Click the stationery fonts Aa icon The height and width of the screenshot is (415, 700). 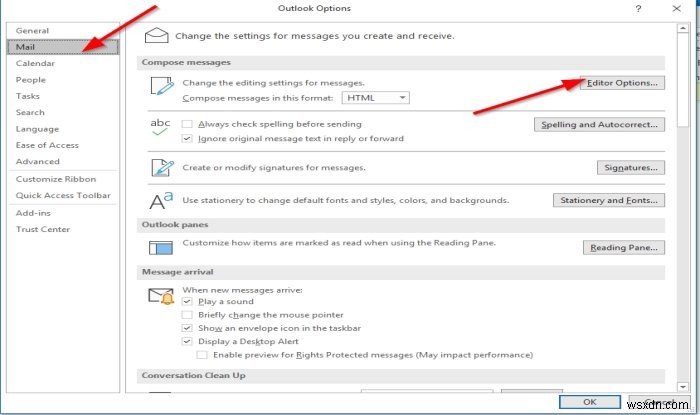click(x=161, y=201)
